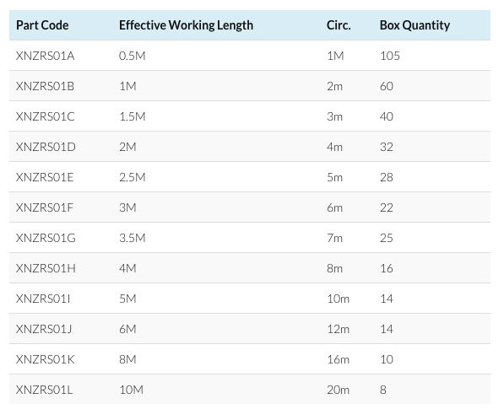Screen dimensions: 504x420
Task: Select part code XNZRS01E
Action: click(x=45, y=177)
